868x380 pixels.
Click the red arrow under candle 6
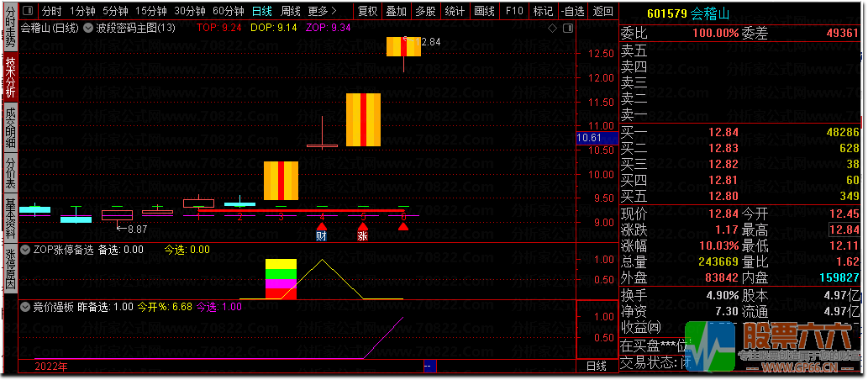pyautogui.click(x=403, y=225)
